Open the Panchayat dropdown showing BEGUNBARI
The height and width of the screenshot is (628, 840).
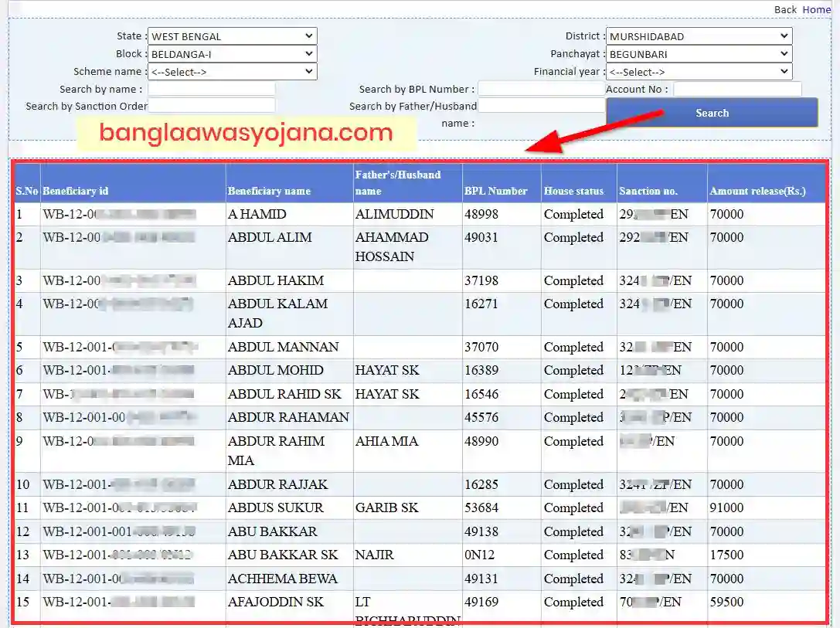pyautogui.click(x=699, y=54)
